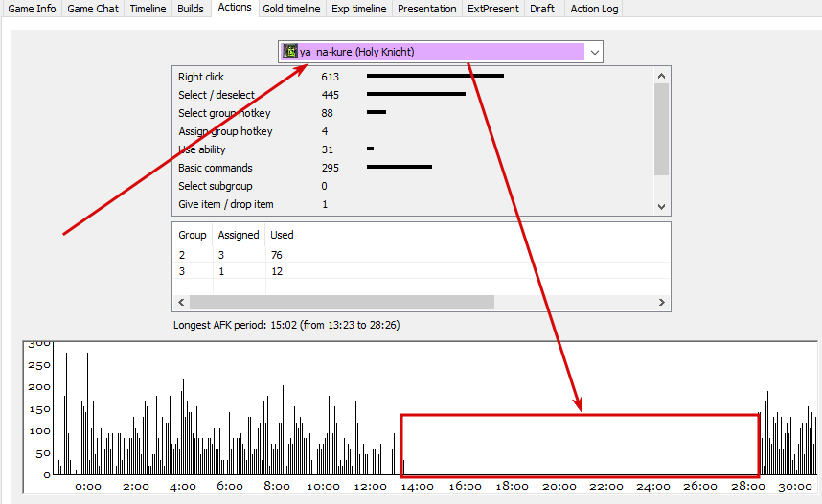
Task: Open the Action Log tab
Action: (594, 9)
